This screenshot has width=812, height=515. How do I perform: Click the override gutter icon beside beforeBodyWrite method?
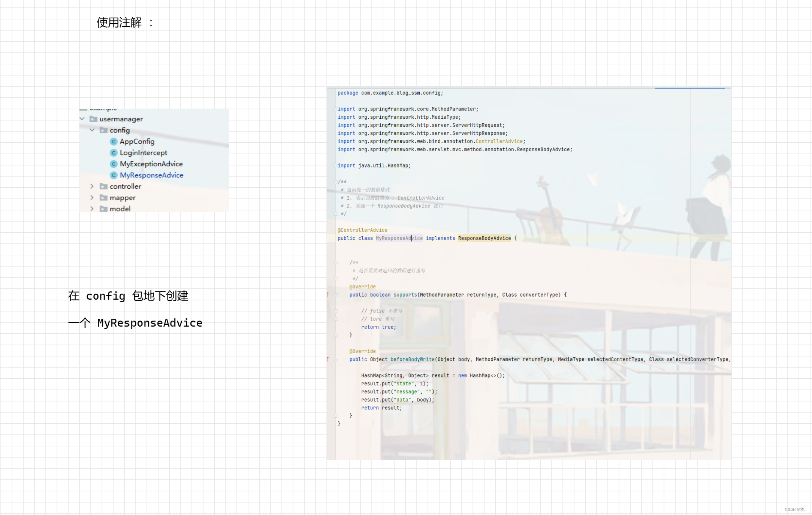[x=328, y=360]
